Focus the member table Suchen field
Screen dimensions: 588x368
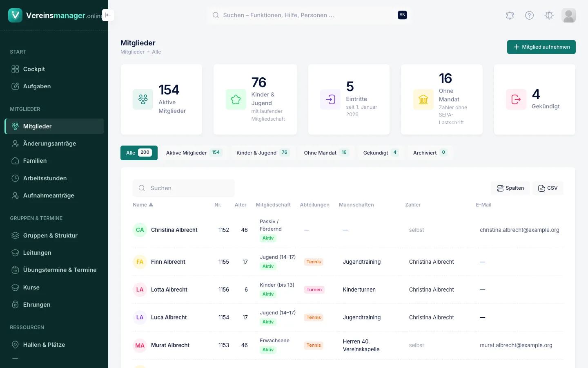pyautogui.click(x=184, y=188)
